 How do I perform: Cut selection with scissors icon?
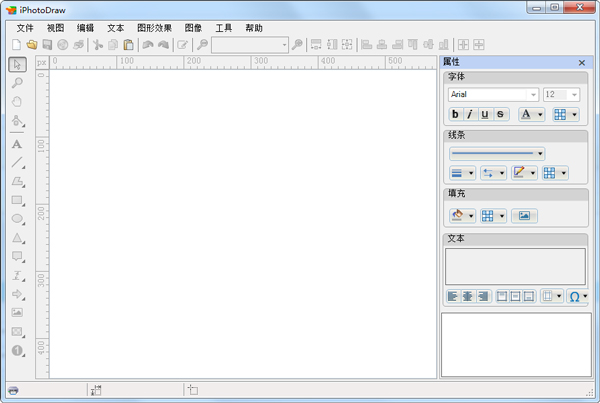coord(98,45)
